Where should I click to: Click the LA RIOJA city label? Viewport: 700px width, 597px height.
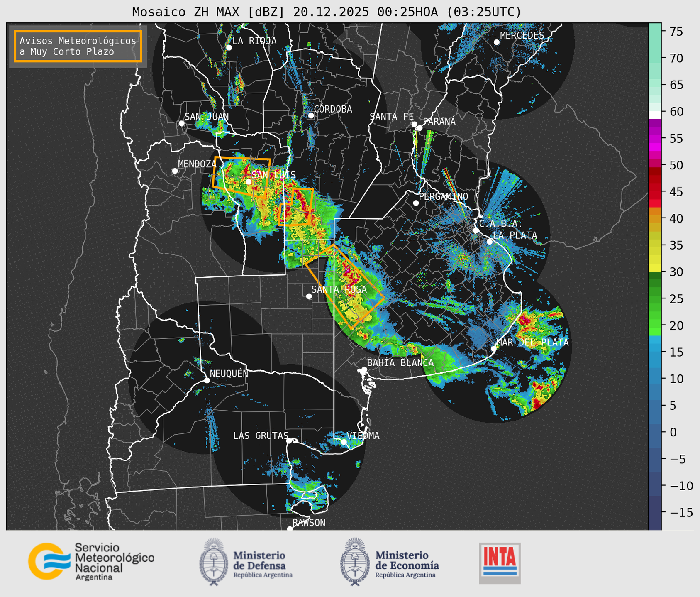(x=254, y=41)
